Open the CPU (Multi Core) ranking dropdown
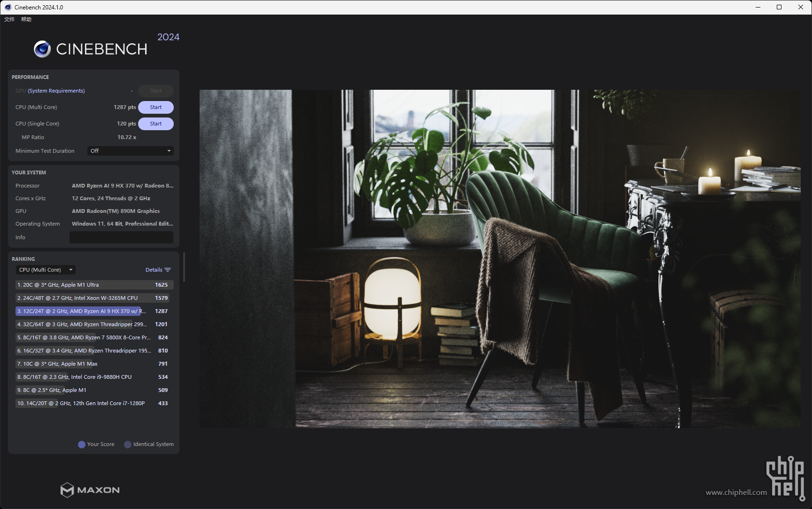Screen dimensions: 812x509 (46, 270)
